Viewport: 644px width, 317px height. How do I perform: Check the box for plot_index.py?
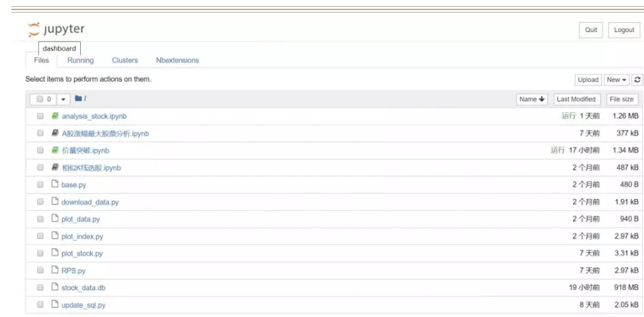pyautogui.click(x=40, y=237)
